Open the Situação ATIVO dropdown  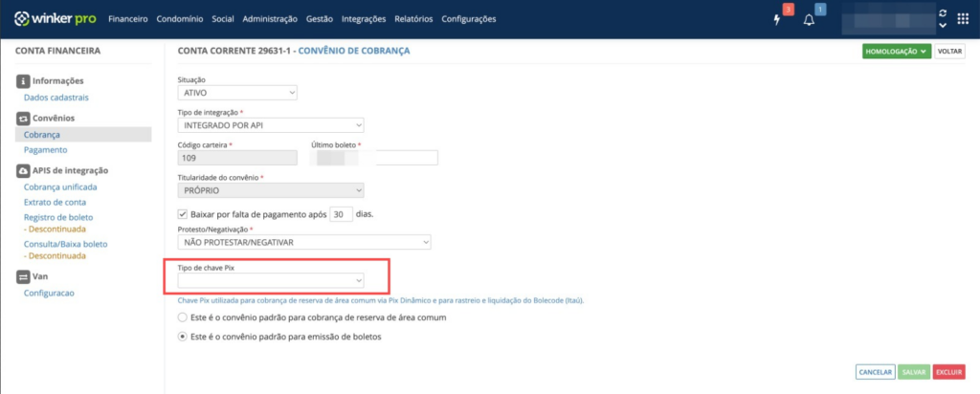click(x=237, y=93)
